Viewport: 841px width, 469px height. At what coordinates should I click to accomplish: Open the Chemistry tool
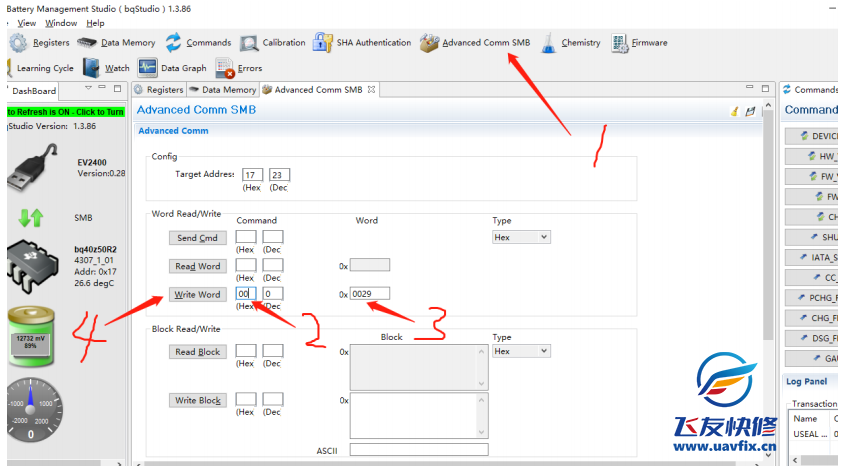click(571, 43)
